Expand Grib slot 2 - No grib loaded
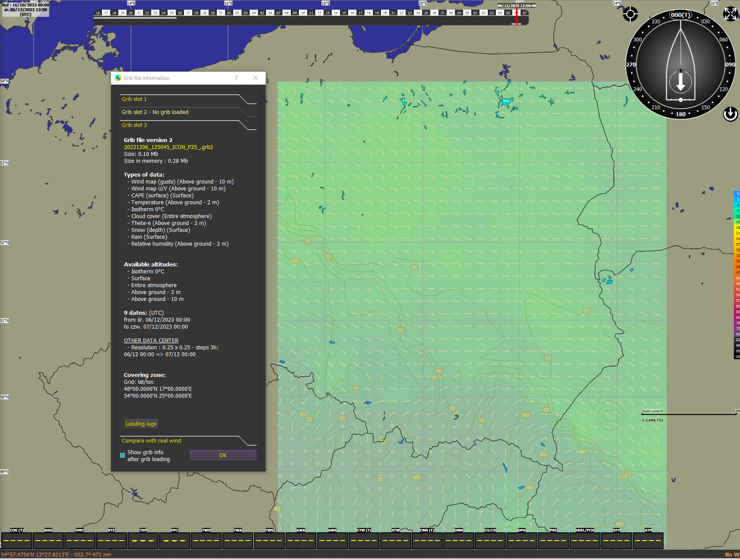The image size is (740, 560). coord(188,112)
